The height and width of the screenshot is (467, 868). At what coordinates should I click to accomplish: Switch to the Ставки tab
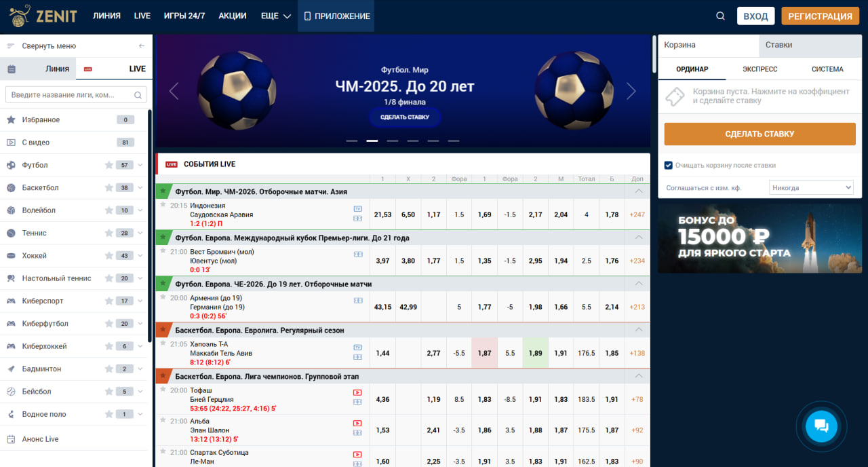pos(810,45)
